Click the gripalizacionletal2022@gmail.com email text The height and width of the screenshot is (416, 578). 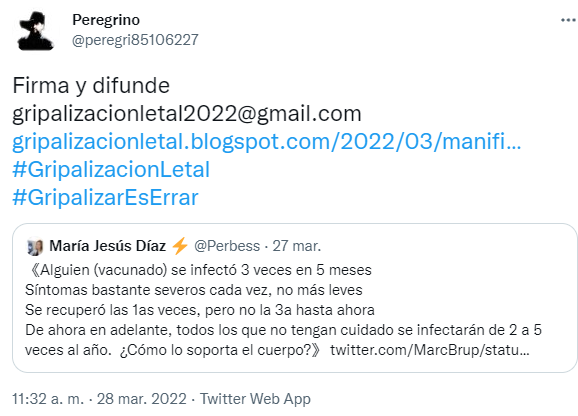pyautogui.click(x=187, y=114)
